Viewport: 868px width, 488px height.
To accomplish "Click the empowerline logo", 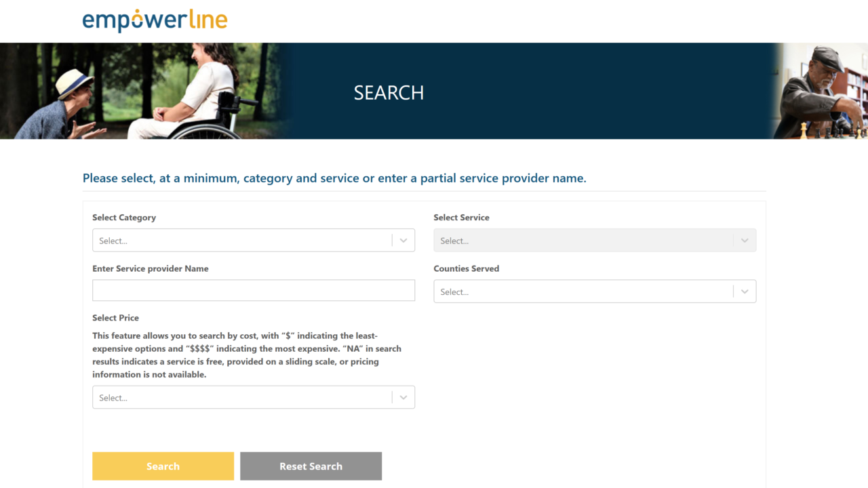I will coord(155,20).
